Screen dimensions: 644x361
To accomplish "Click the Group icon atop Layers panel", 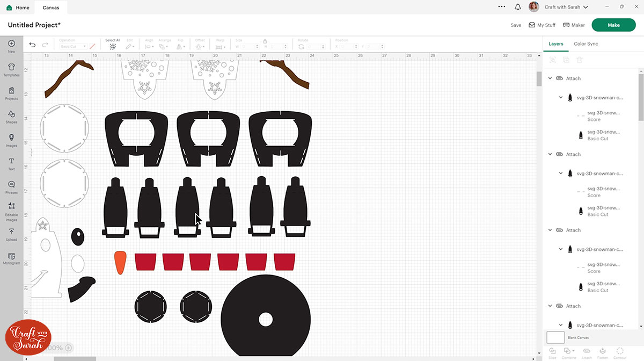I will pos(553,60).
